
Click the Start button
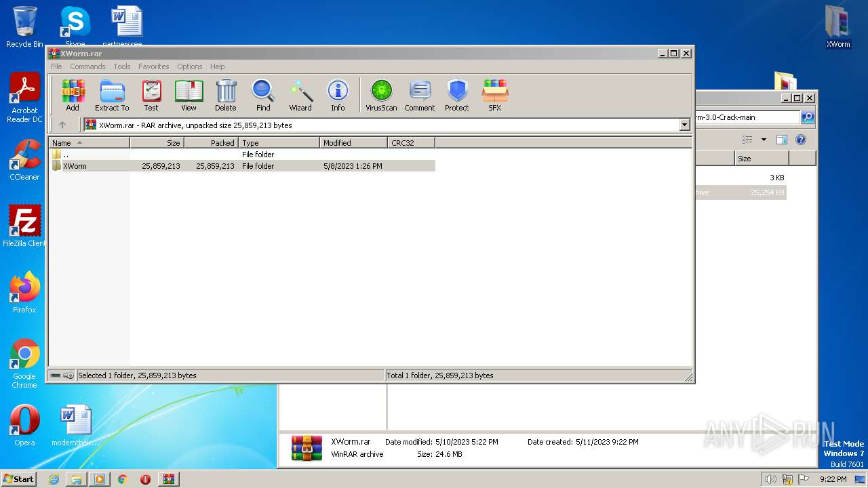click(18, 479)
